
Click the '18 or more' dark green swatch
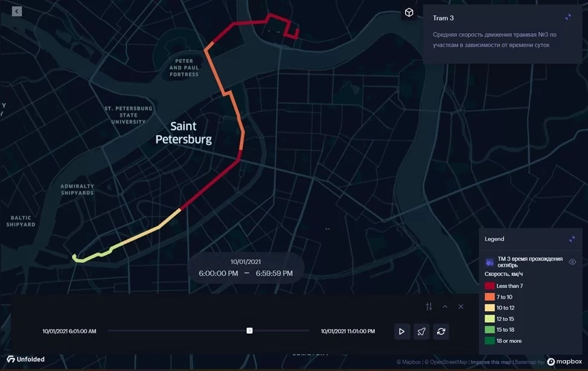point(490,341)
